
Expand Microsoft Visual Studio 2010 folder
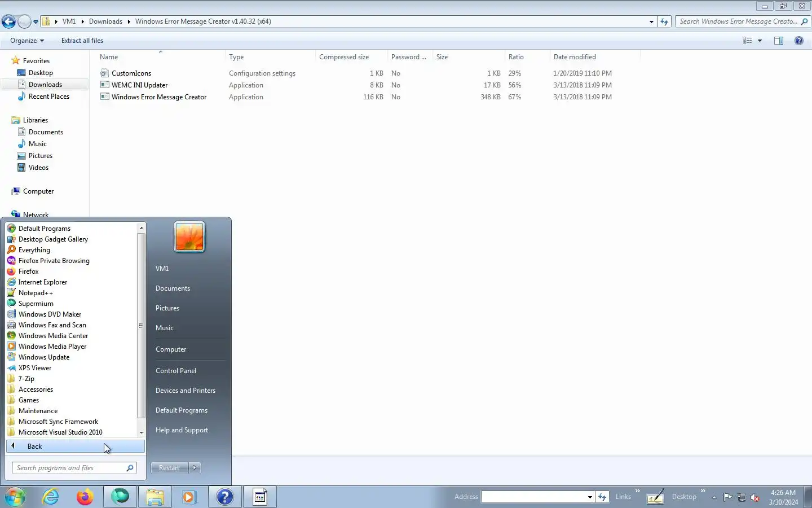tap(60, 432)
